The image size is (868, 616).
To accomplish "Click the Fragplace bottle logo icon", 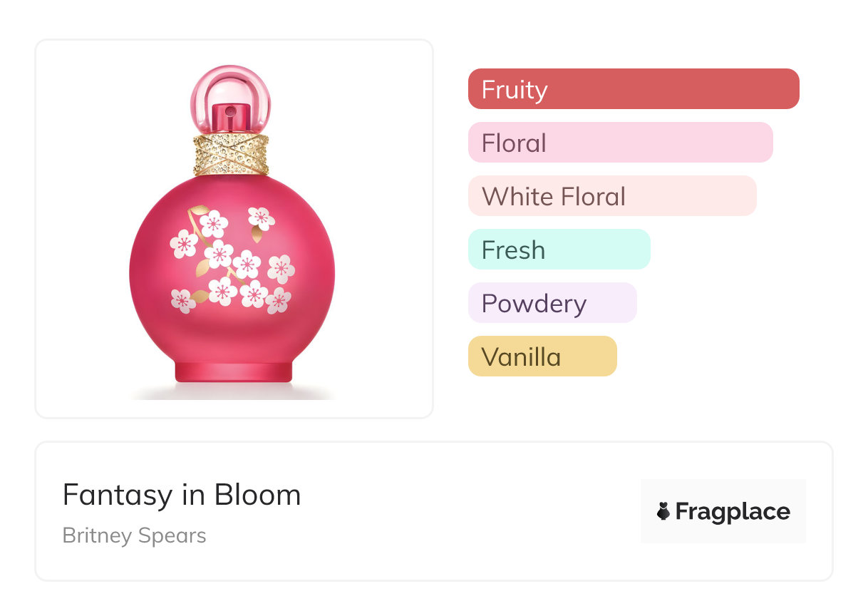I will tap(663, 511).
